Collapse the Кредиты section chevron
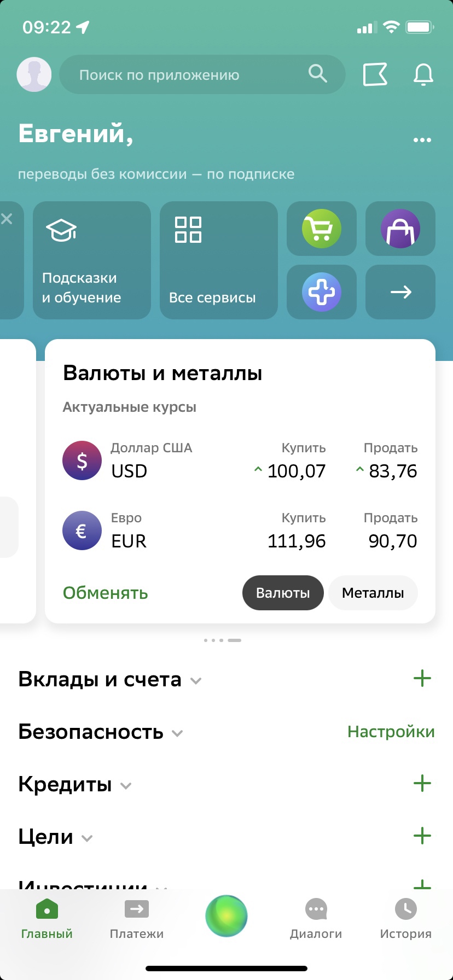The height and width of the screenshot is (980, 453). click(x=126, y=786)
